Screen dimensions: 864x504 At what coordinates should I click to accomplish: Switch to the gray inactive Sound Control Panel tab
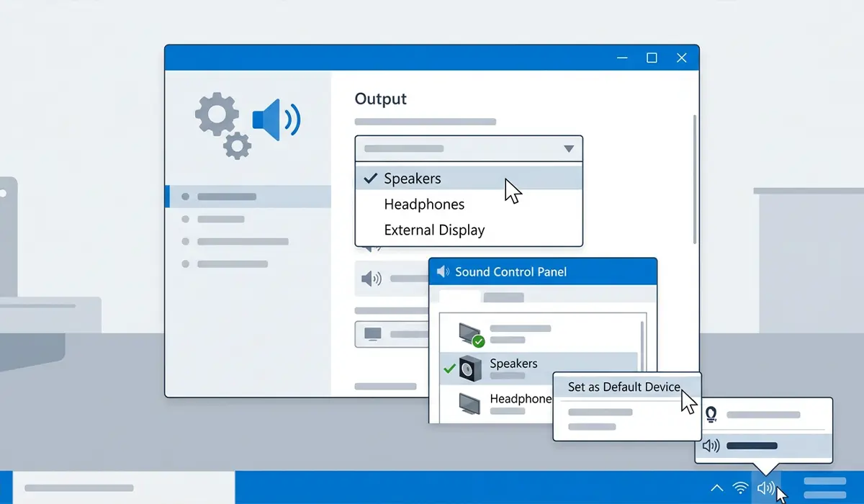(x=503, y=297)
